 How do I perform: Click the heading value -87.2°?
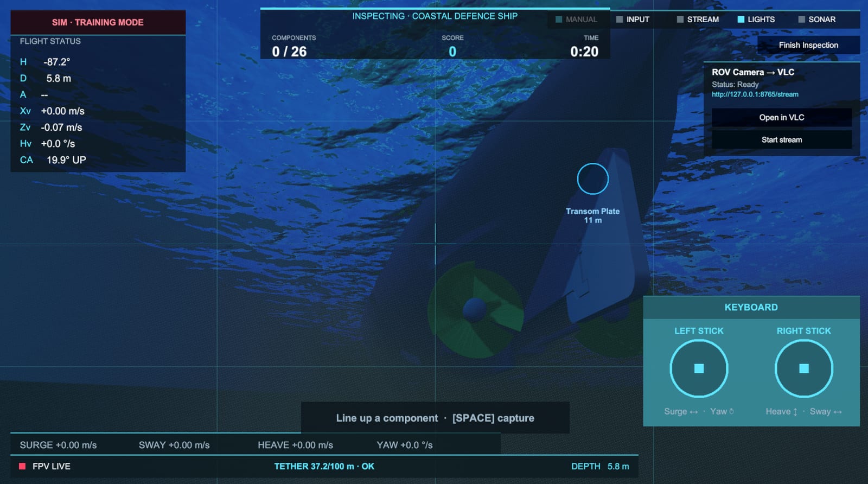pos(57,62)
